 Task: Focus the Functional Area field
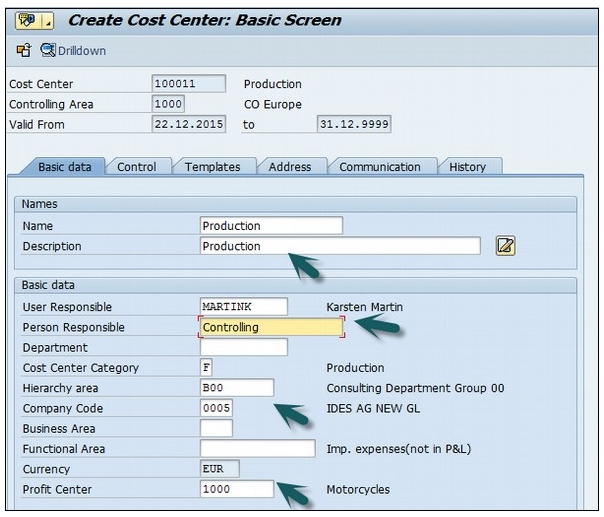(257, 449)
